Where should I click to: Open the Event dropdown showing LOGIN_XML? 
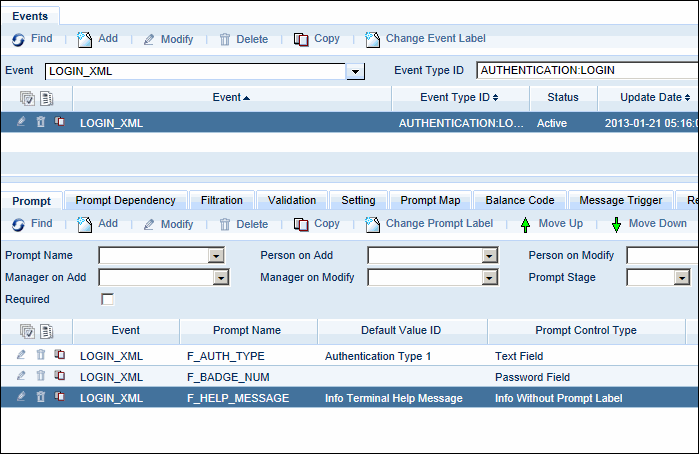click(354, 72)
